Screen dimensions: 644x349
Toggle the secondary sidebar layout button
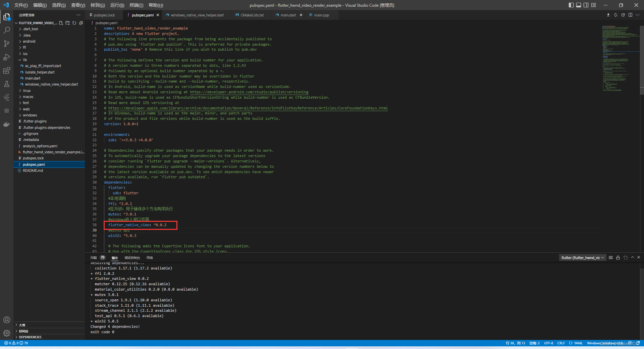pos(586,5)
